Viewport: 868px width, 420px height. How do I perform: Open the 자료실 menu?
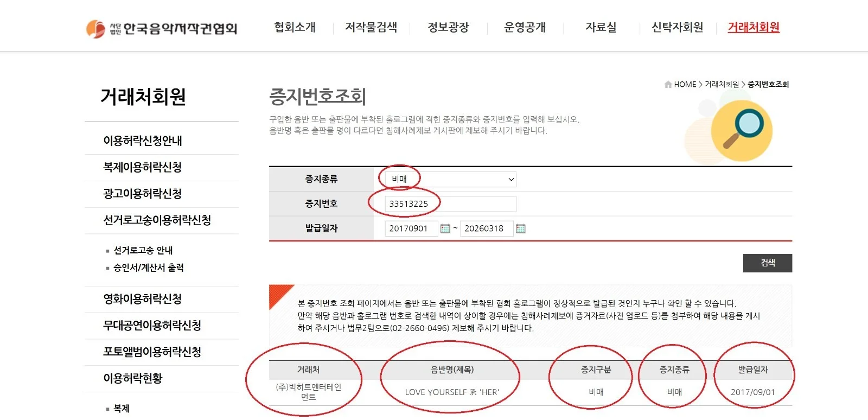(601, 27)
